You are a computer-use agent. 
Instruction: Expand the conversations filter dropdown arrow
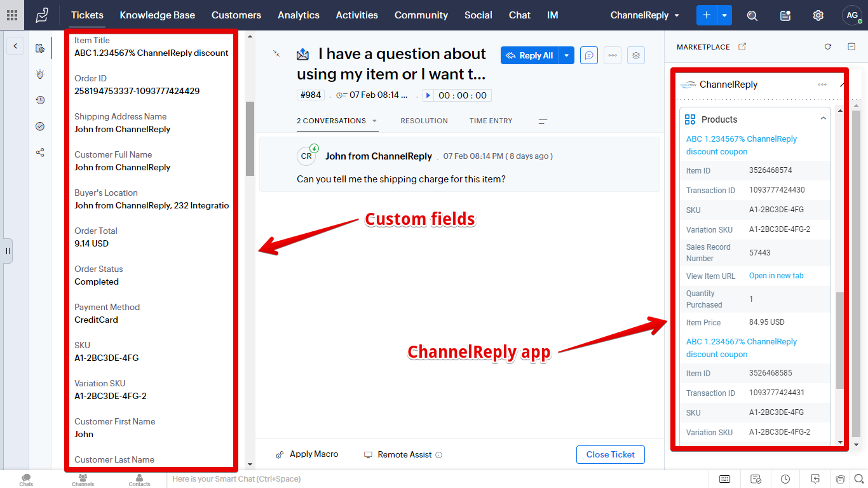pyautogui.click(x=374, y=121)
